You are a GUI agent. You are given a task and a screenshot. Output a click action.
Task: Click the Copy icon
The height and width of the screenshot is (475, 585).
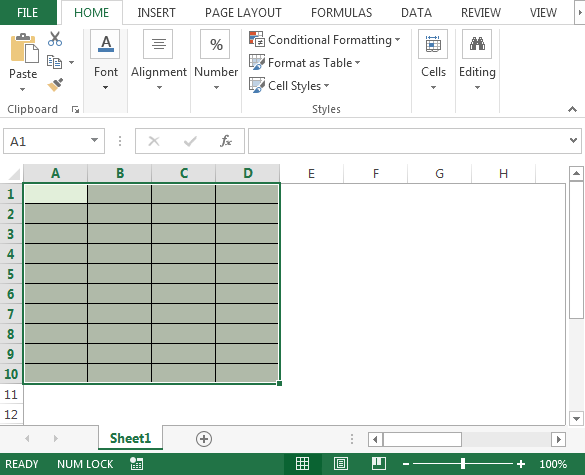(x=54, y=62)
